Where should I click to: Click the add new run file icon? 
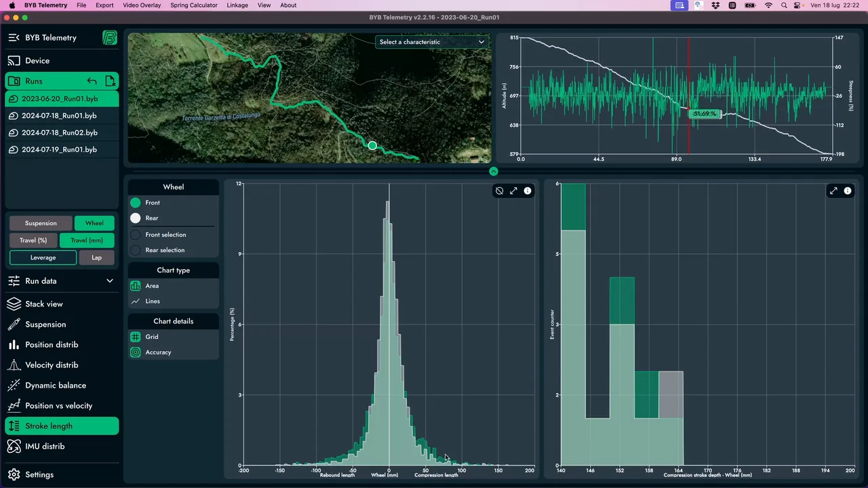(111, 81)
